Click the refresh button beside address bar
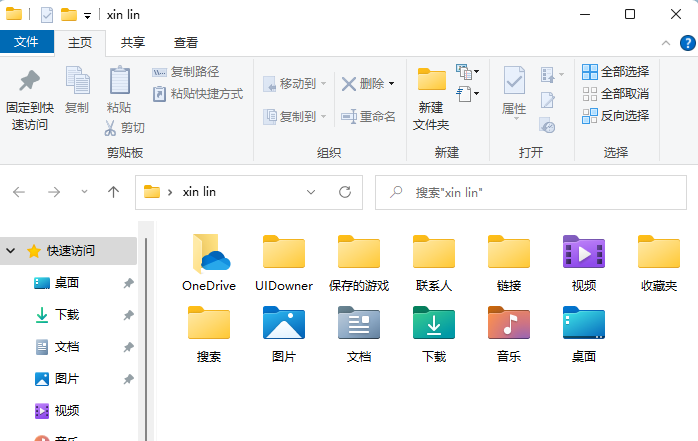 click(344, 192)
